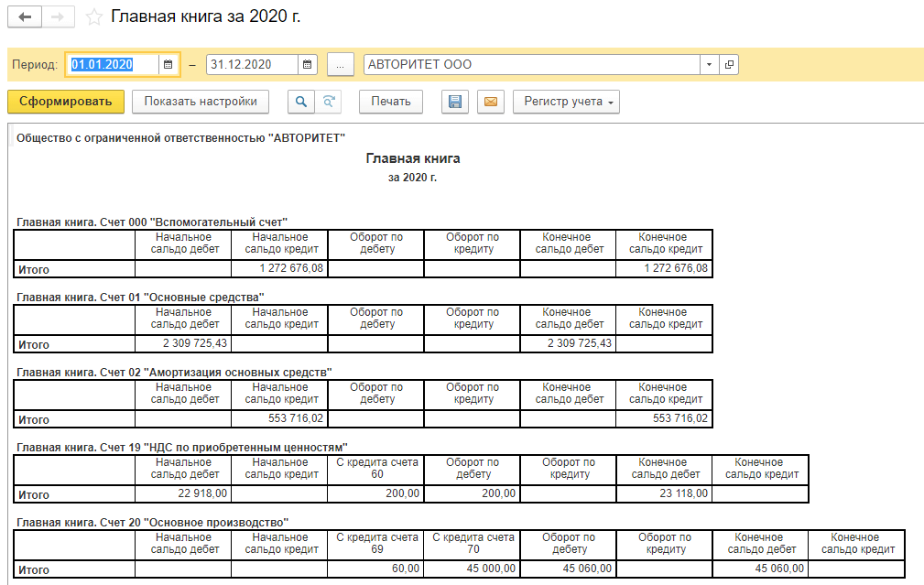Select the 2 309 725,43 opening debit cell
Screen dimensions: 924x585
[183, 343]
